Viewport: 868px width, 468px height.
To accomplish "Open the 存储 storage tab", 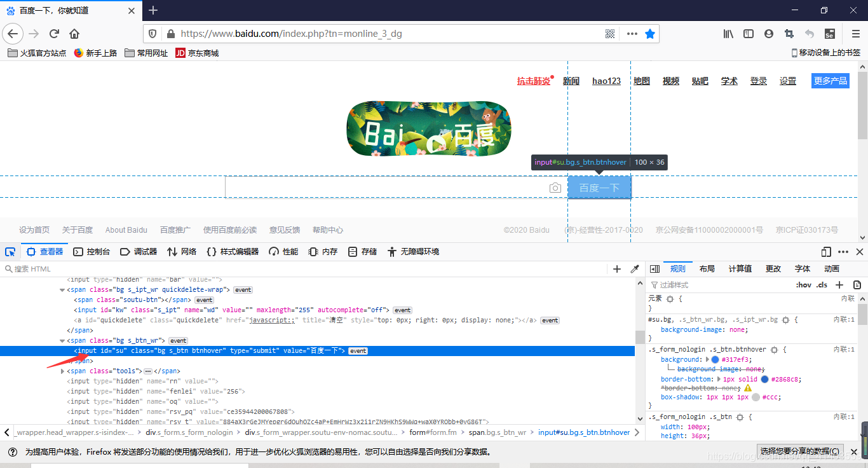I will click(362, 252).
